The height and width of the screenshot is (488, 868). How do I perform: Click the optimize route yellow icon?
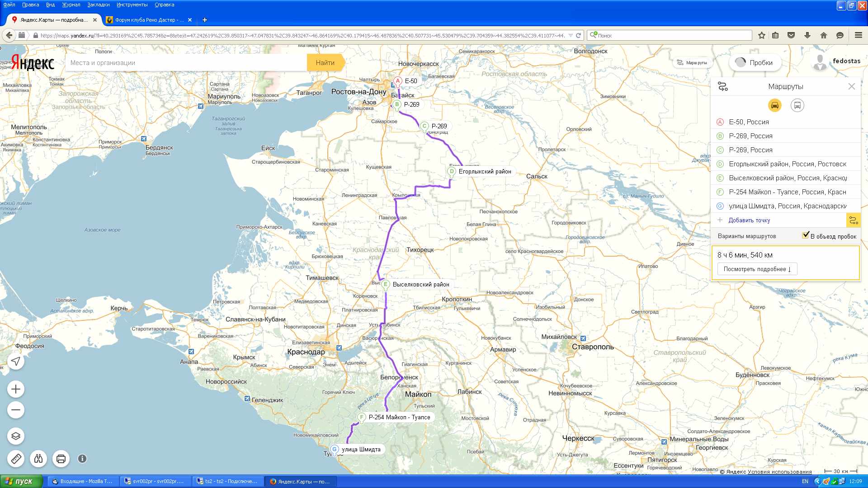click(853, 220)
